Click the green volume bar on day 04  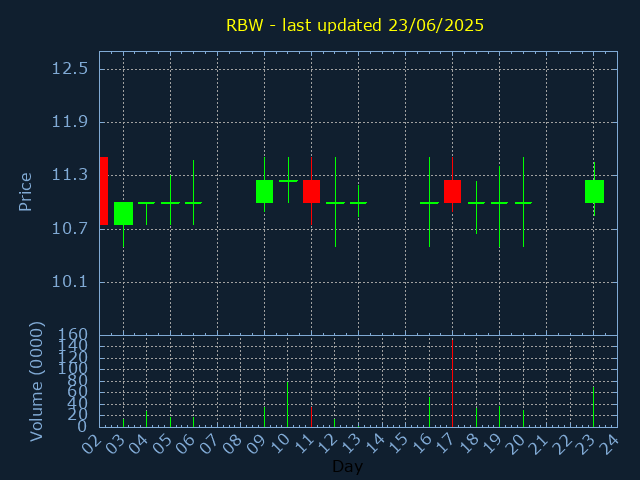coord(147,419)
